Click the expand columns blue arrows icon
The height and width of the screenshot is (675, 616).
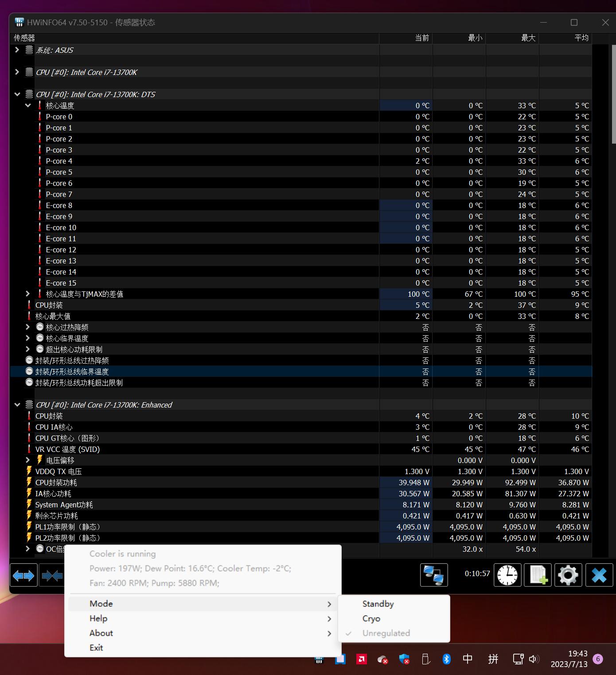coord(23,576)
